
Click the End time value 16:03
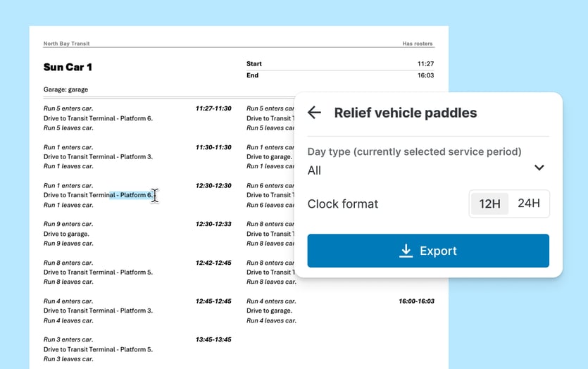(x=425, y=75)
